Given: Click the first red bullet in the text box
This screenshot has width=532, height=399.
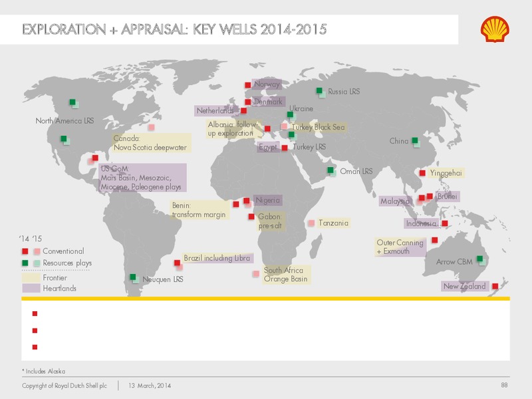Looking at the screenshot, I should 35,314.
